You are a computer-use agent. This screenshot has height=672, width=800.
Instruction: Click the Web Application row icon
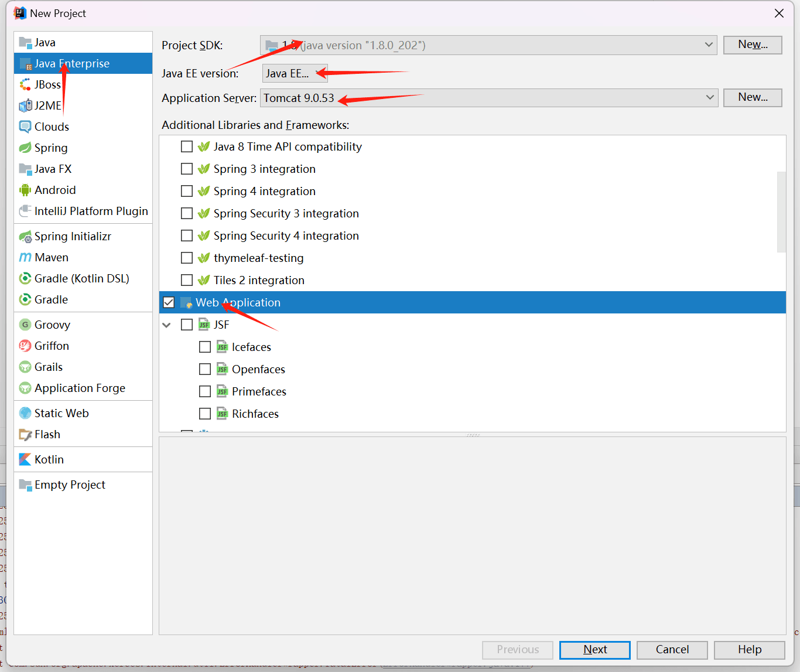tap(186, 302)
